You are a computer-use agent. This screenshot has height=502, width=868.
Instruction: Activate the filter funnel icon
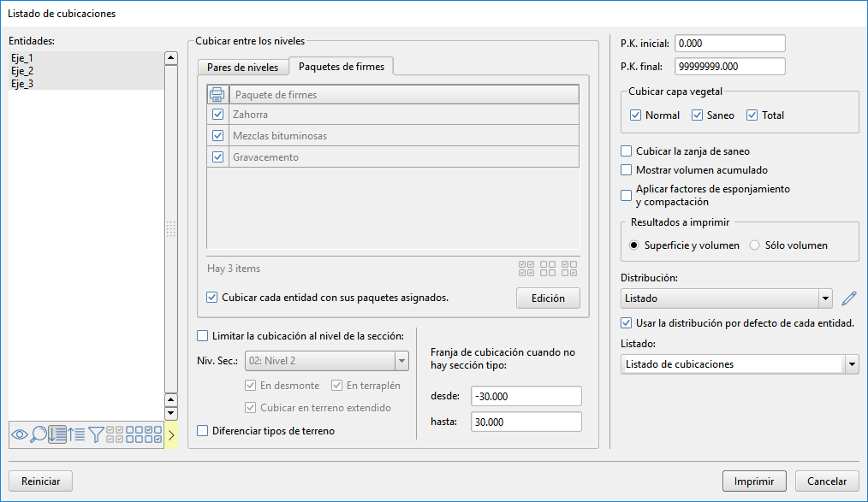pos(96,434)
